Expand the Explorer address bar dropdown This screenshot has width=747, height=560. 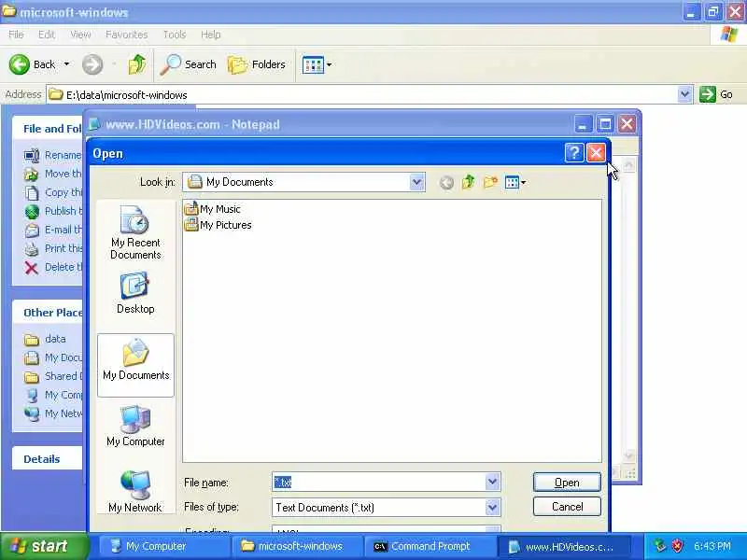point(684,94)
